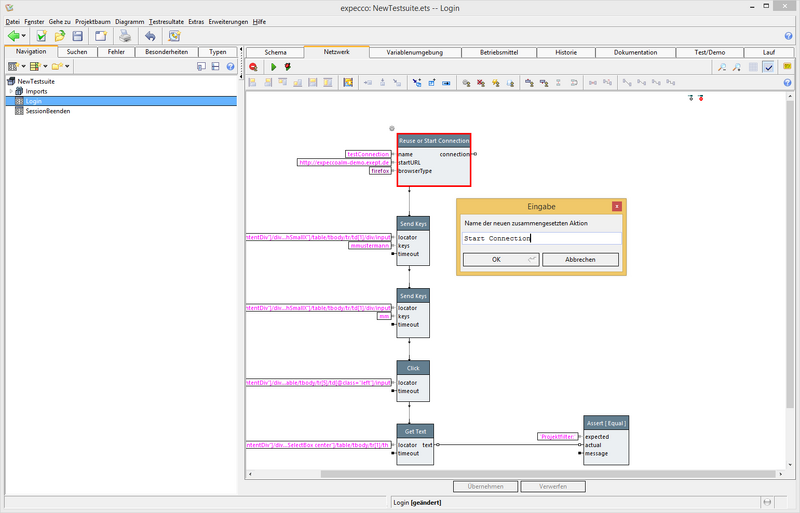Open the Testresultate menu

166,21
